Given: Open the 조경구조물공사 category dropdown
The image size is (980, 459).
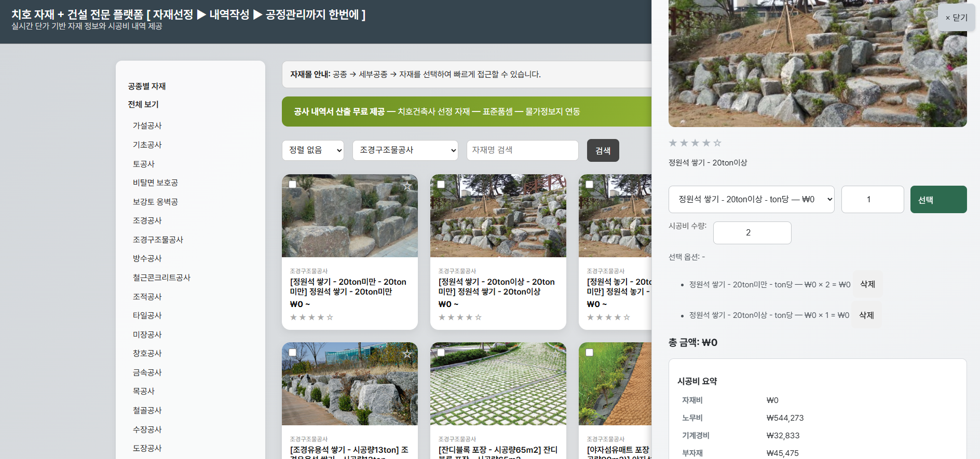Looking at the screenshot, I should (x=405, y=150).
